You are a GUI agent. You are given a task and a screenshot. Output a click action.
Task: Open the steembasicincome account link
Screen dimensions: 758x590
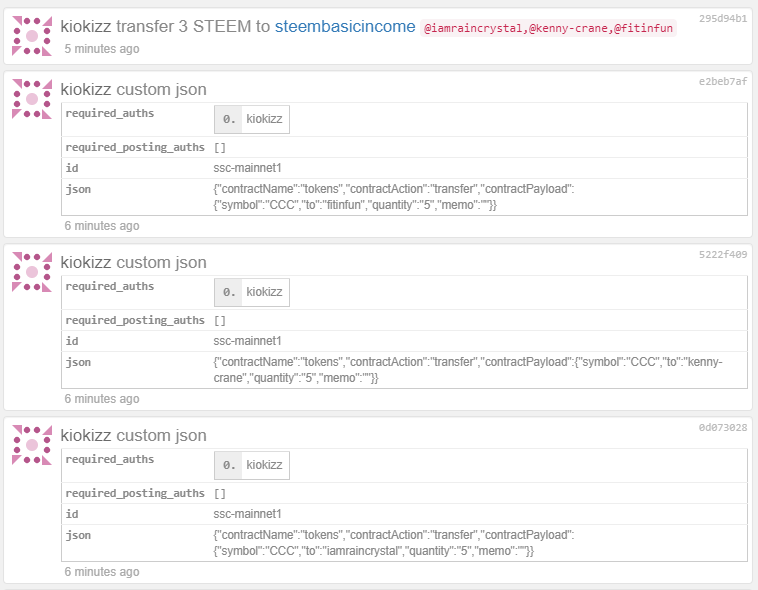click(x=344, y=27)
